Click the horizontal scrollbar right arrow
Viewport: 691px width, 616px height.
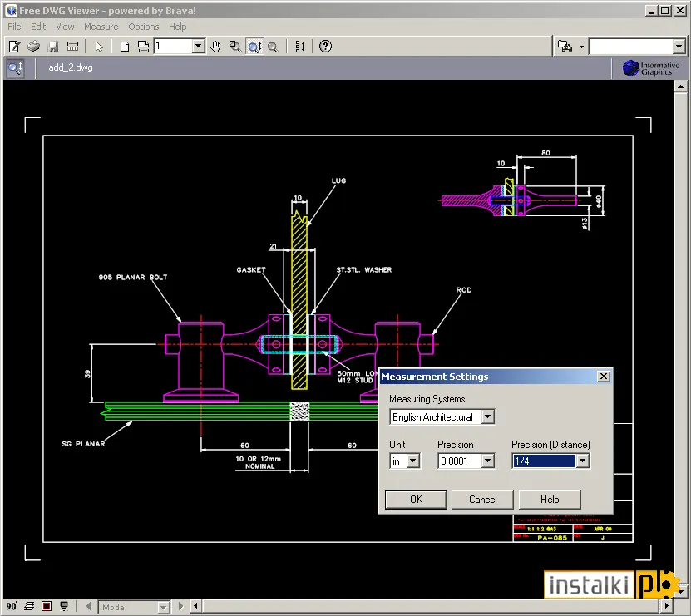[667, 606]
